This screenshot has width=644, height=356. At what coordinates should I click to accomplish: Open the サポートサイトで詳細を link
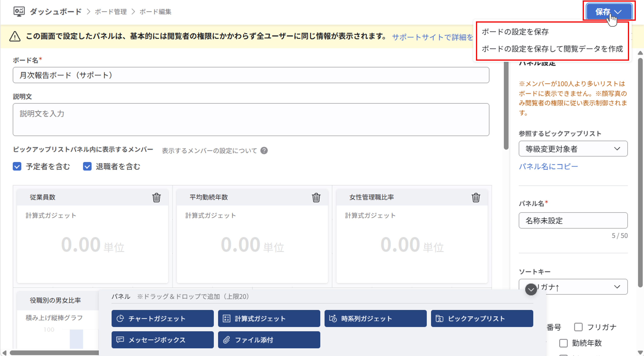433,37
